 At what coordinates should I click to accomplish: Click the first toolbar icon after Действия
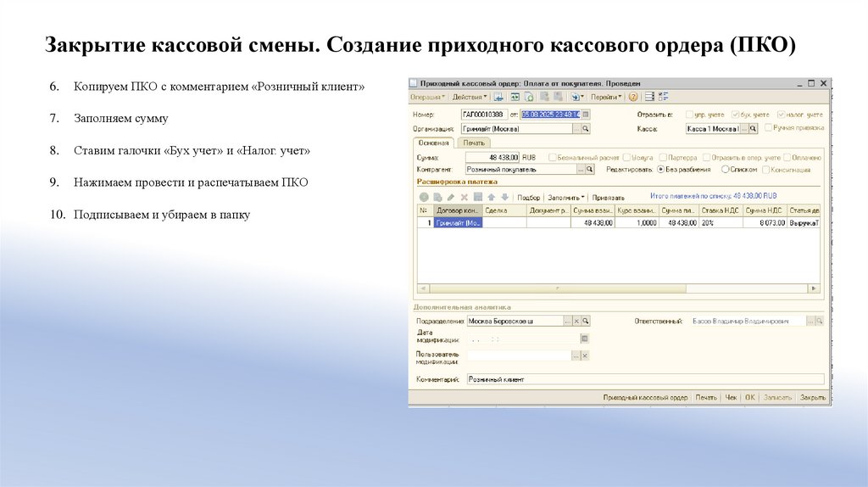tap(498, 97)
